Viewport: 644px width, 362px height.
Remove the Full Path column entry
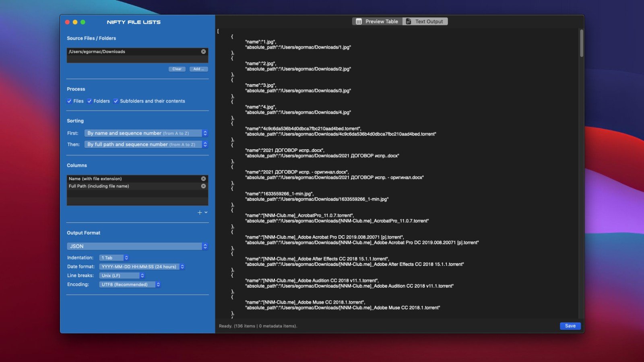[203, 186]
